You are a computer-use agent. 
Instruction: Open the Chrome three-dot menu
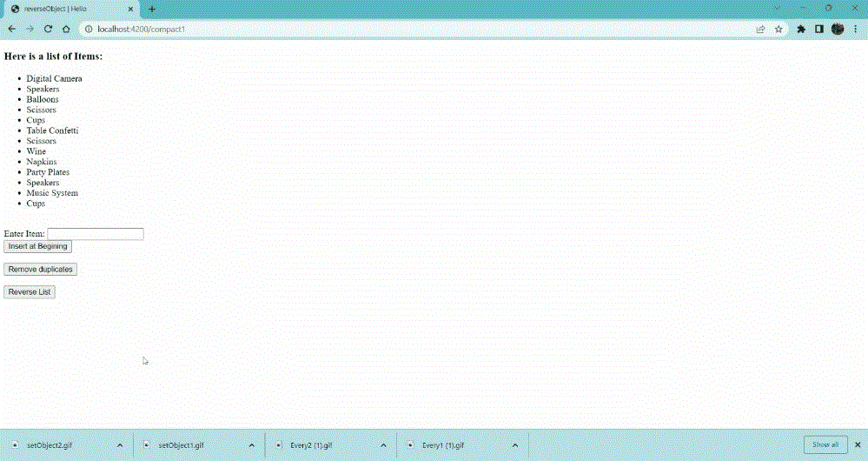[856, 29]
